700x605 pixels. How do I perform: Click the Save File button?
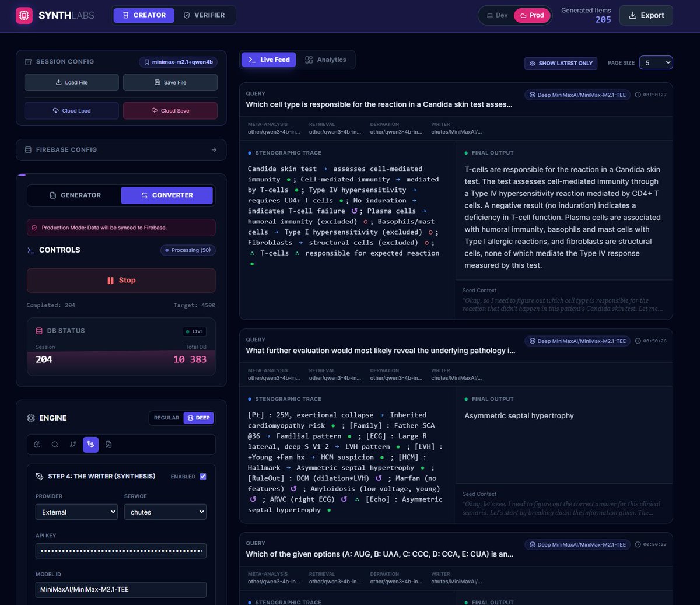point(170,82)
